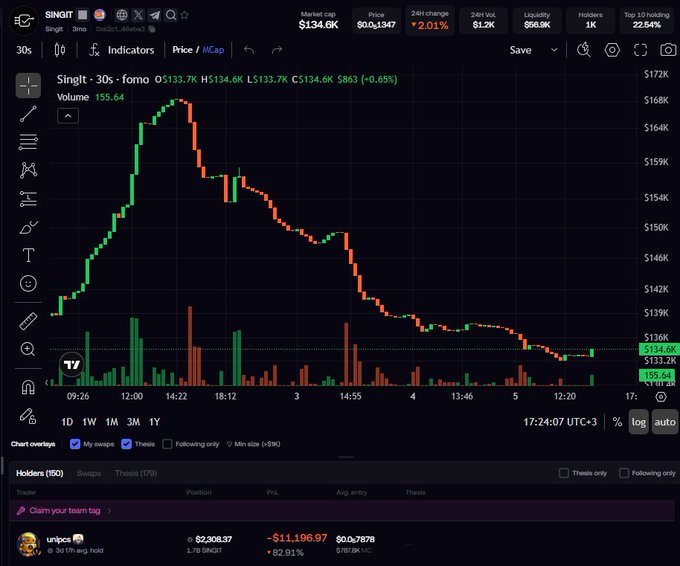Lock all drawing tools
Screen dimensions: 680x566
28,416
